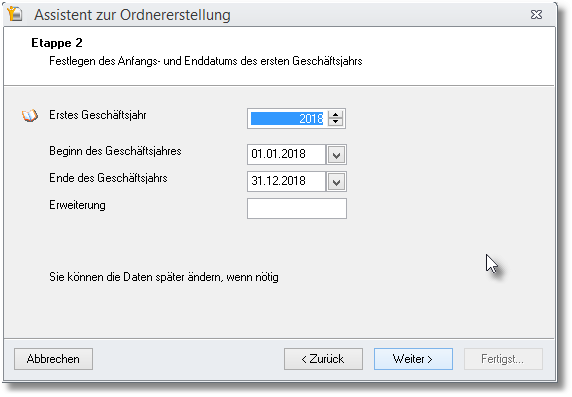Click the 01.01.2018 start date field

tap(286, 154)
